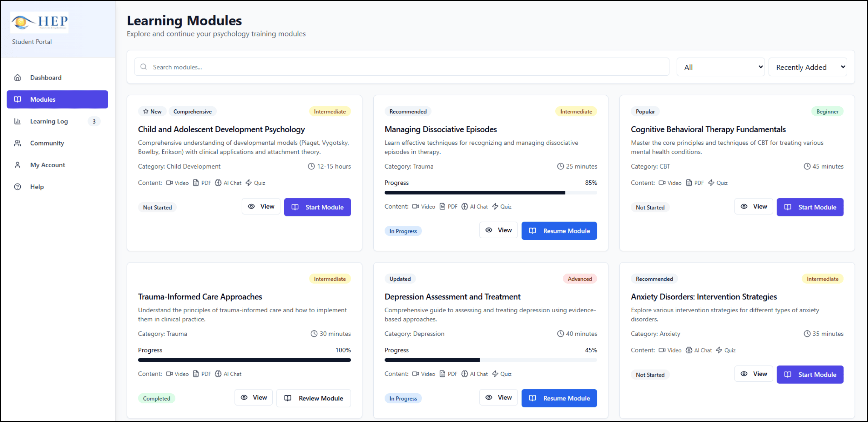Click the Modules book icon in sidebar
This screenshot has width=868, height=422.
click(x=18, y=99)
